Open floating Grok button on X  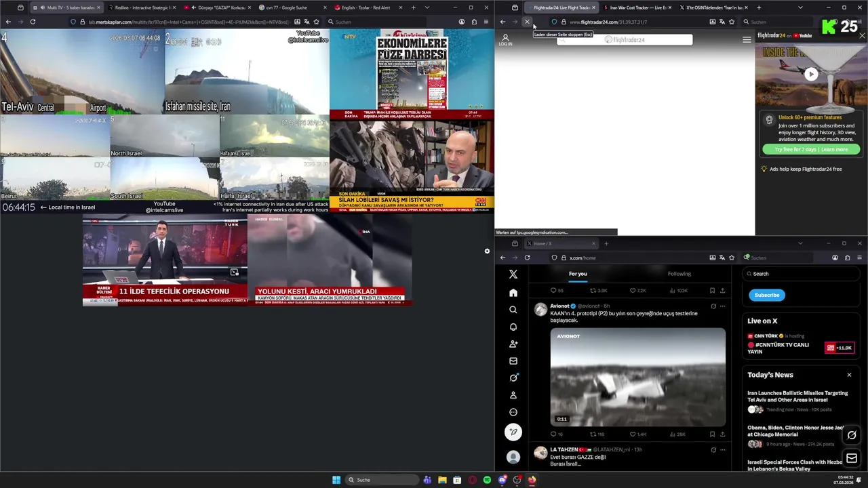click(852, 435)
